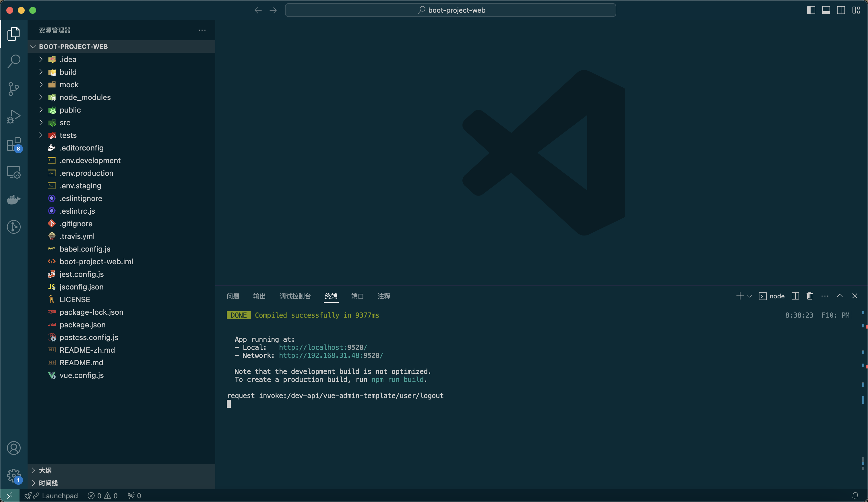Open the package.json file

(x=121, y=325)
